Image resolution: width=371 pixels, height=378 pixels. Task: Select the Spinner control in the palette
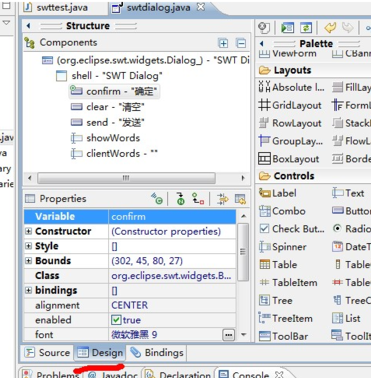(x=282, y=247)
